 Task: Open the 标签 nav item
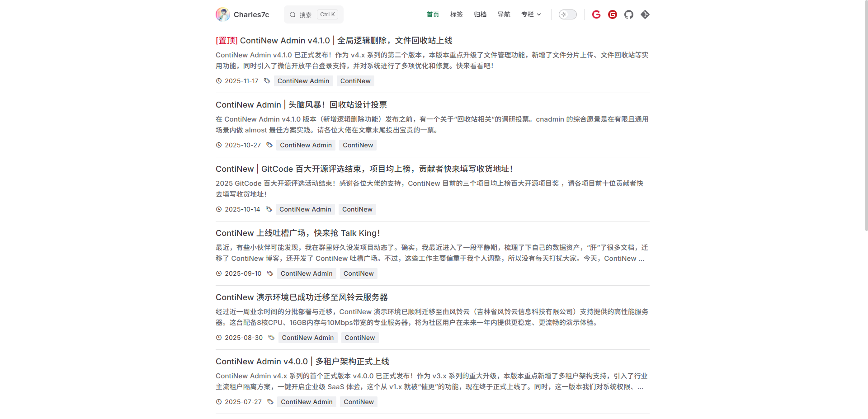pyautogui.click(x=457, y=14)
